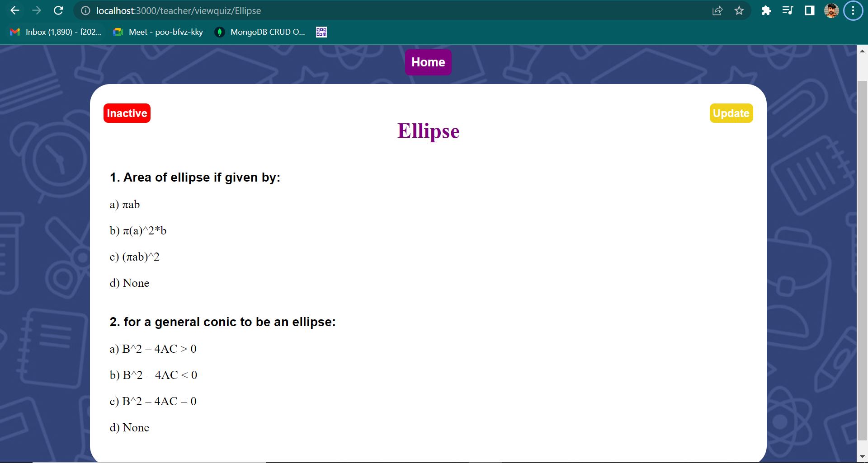Open the Gmail Inbox bookmark

[x=56, y=32]
